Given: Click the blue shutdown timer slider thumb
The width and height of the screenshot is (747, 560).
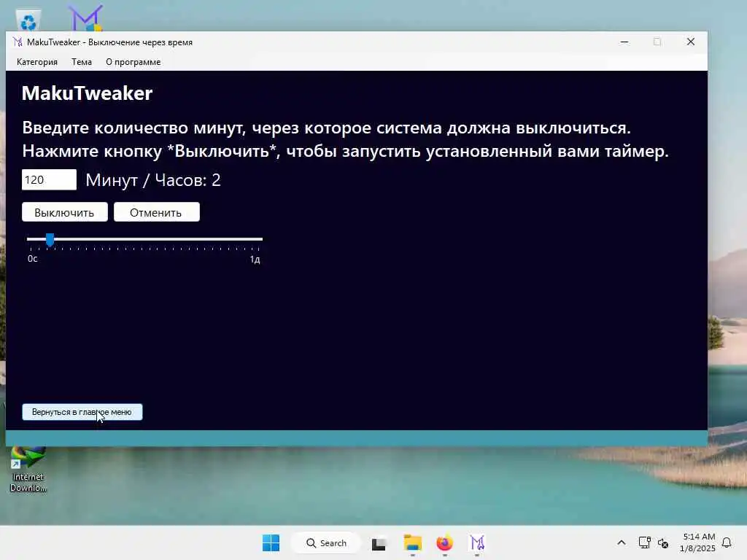Looking at the screenshot, I should (x=50, y=240).
